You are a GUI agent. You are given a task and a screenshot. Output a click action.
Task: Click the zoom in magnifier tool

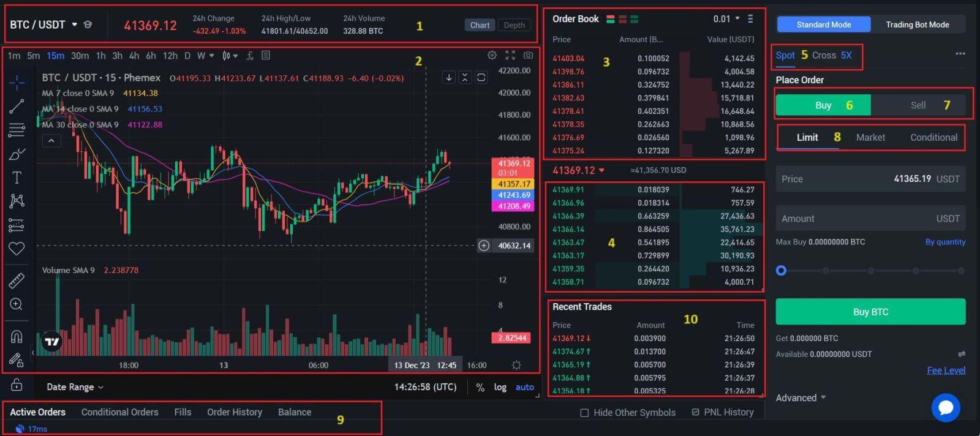click(17, 304)
